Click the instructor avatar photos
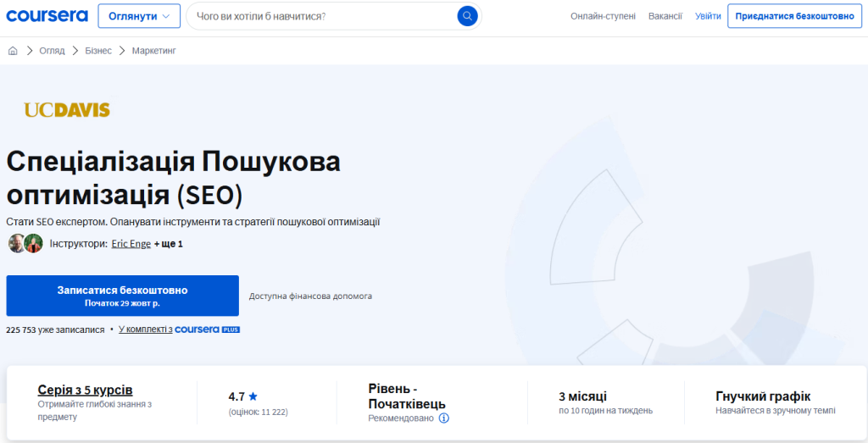This screenshot has height=443, width=868. [25, 244]
